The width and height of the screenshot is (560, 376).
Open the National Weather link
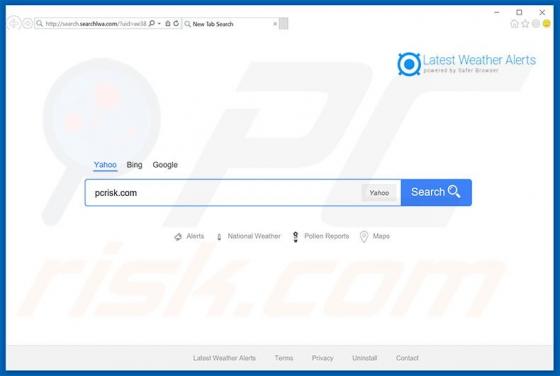pyautogui.click(x=254, y=236)
